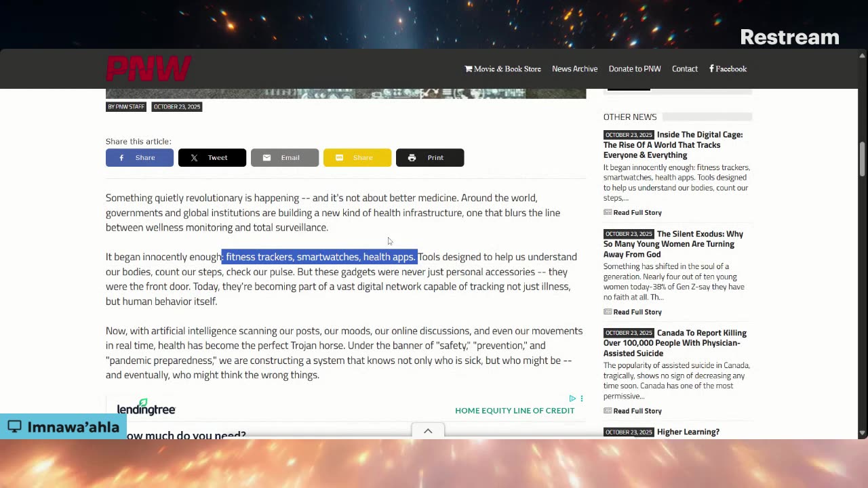Share article on Facebook button
Screen dimensions: 868x488
pyautogui.click(x=140, y=157)
